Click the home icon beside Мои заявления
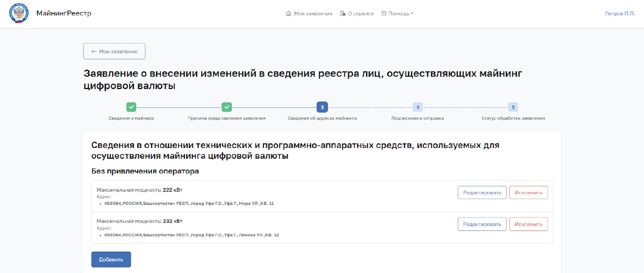The width and height of the screenshot is (644, 273). [288, 13]
